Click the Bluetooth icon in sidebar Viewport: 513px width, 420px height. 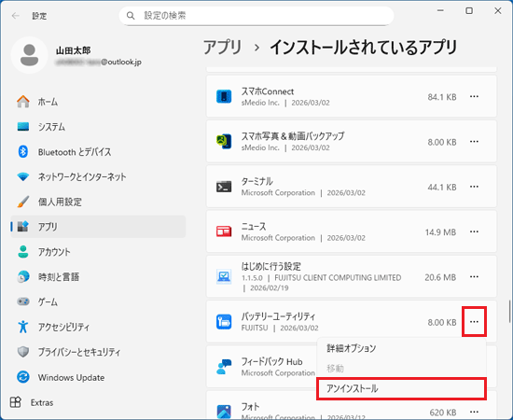pos(23,151)
